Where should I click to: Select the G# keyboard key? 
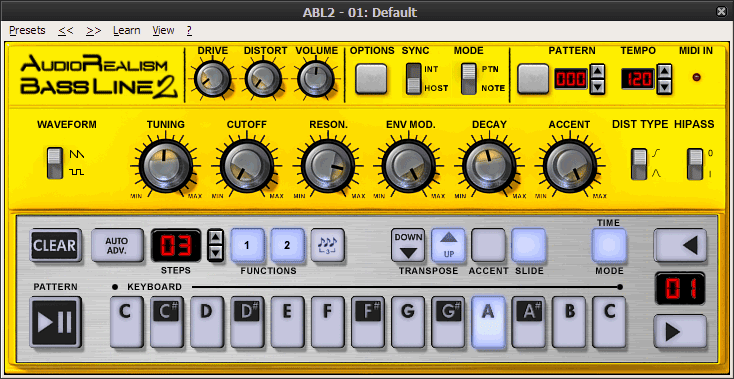click(x=448, y=322)
